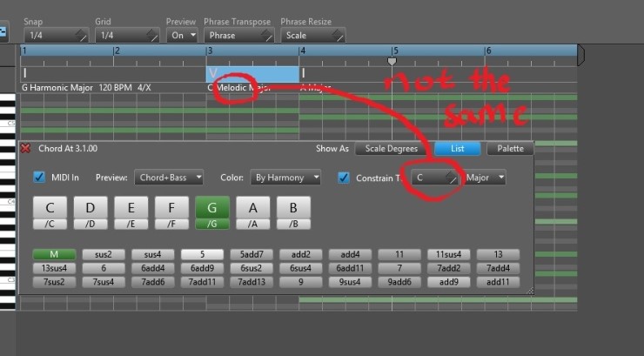The image size is (644, 356).
Task: Open the Grid 1/4 value selector
Action: (x=127, y=36)
